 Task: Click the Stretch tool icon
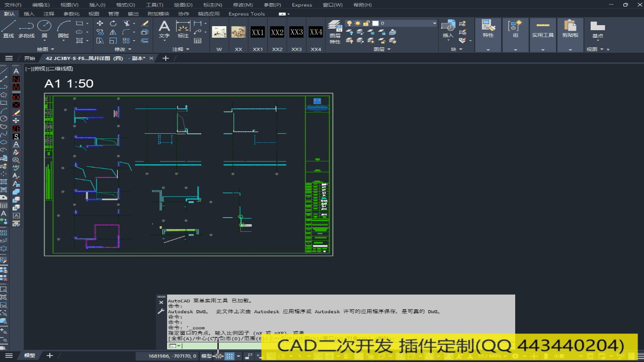(100, 41)
